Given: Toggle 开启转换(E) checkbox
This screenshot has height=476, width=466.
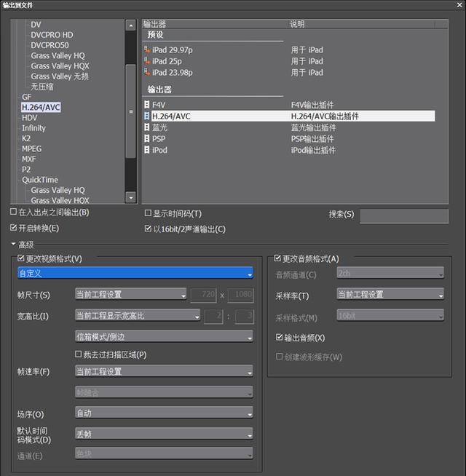Looking at the screenshot, I should click(13, 228).
